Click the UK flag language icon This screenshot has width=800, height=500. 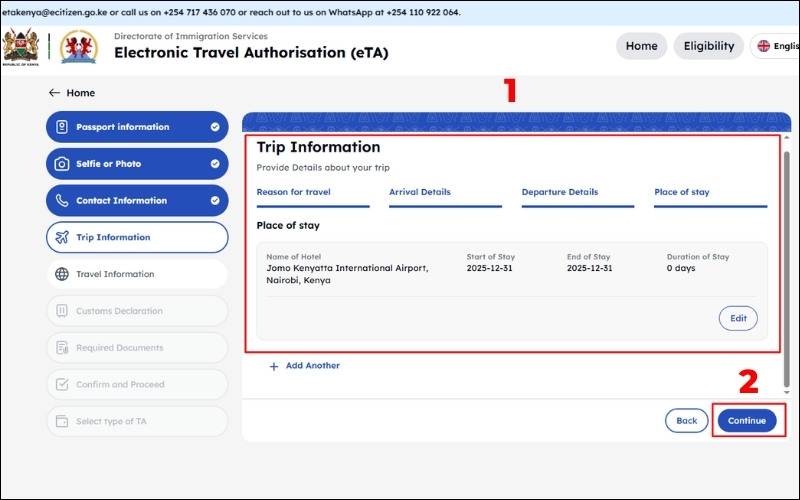pyautogui.click(x=763, y=46)
